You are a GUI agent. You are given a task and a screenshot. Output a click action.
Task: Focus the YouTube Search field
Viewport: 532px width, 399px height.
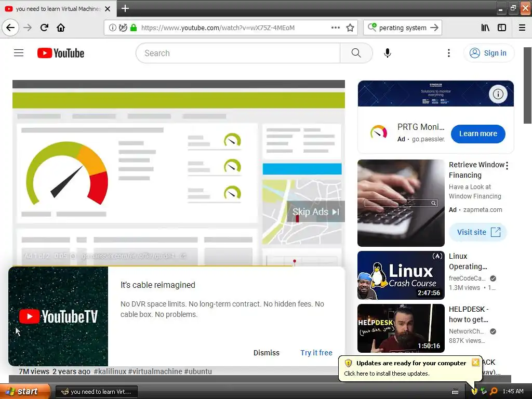coord(238,53)
